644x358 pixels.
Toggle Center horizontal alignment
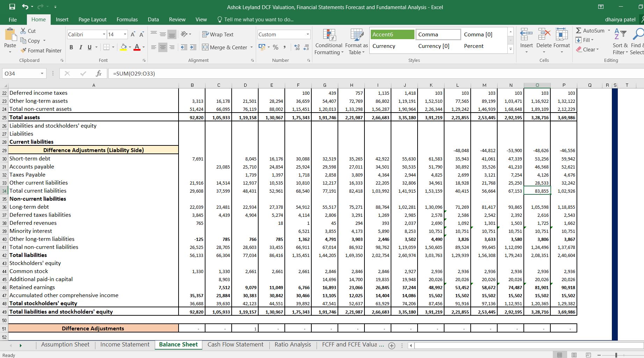point(163,47)
